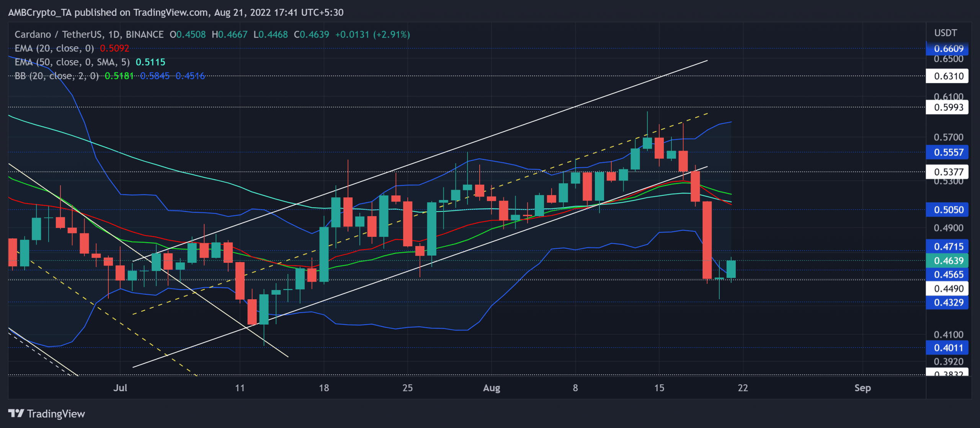Image resolution: width=980 pixels, height=428 pixels.
Task: Click the TradingView logo at bottom left
Action: (x=46, y=414)
